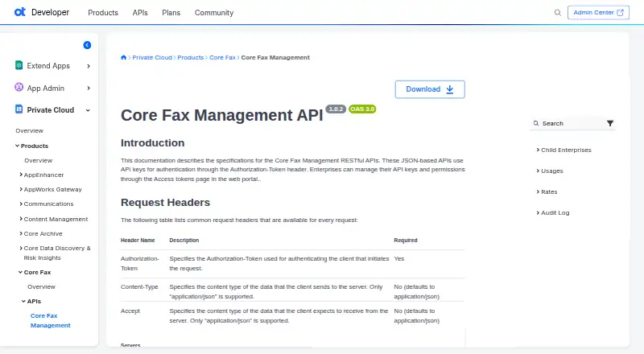Viewport: 644px width, 354px height.
Task: Click the version 1.0.2 badge
Action: click(336, 109)
